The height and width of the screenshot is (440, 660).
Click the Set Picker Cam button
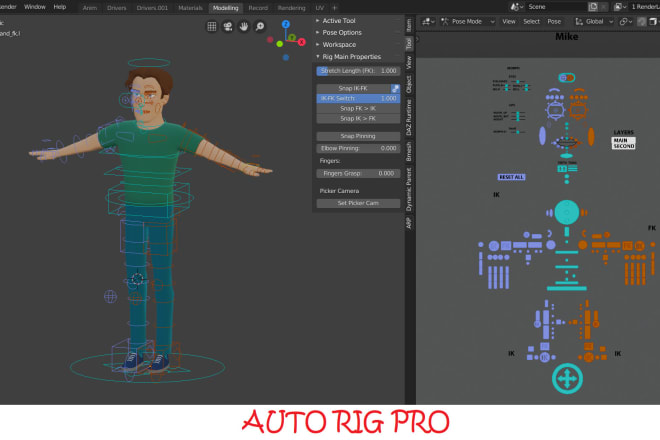(358, 203)
